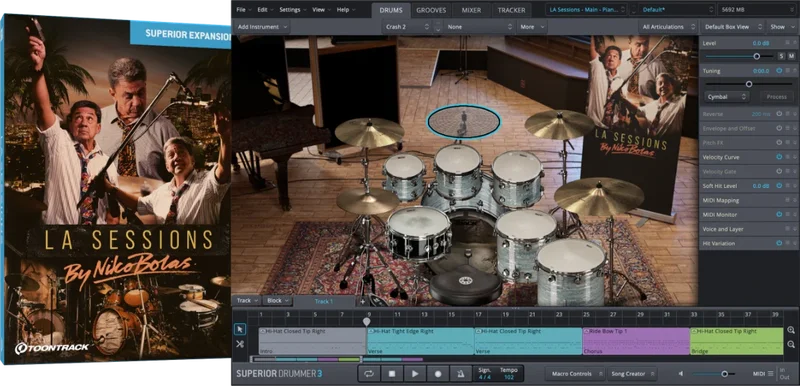Open the All Articulations dropdown
This screenshot has width=800, height=386.
tap(668, 27)
